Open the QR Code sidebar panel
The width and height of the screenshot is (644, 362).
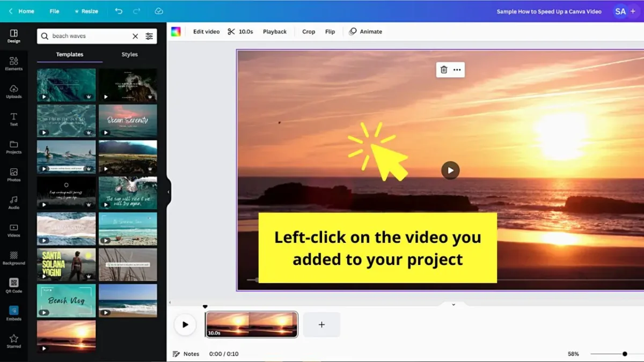[14, 286]
